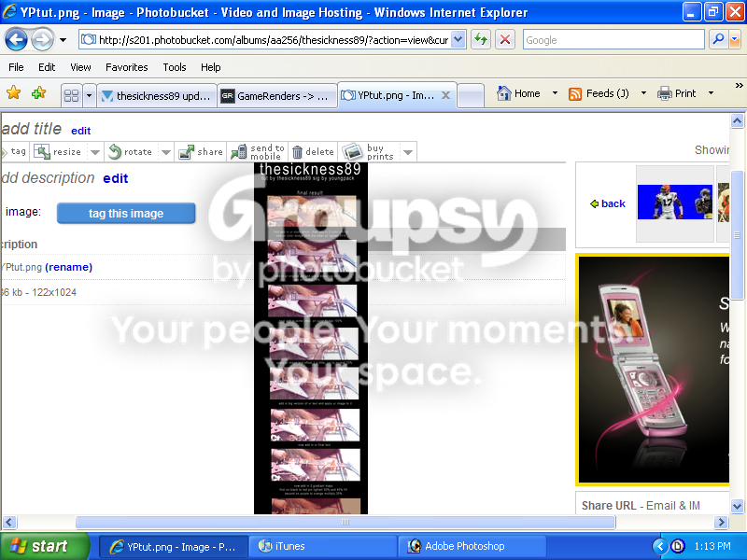Click the tag this image button
Screen dimensions: 747x560
point(126,214)
